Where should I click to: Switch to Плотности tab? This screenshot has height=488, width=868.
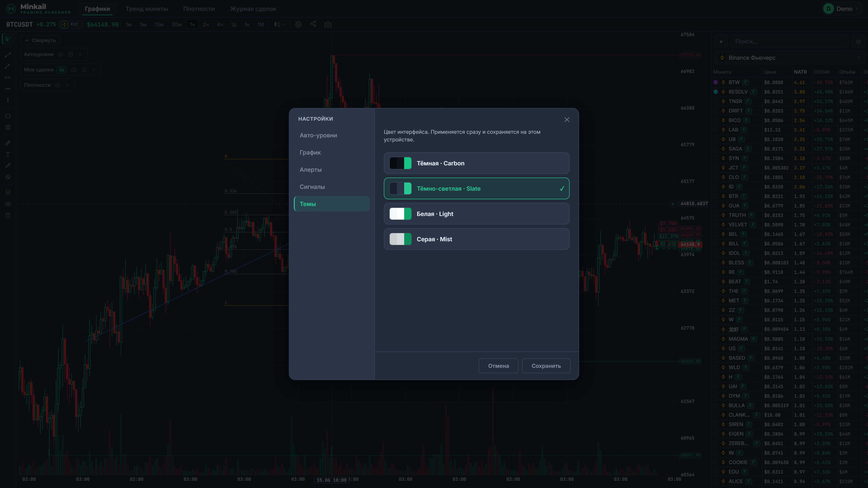pyautogui.click(x=199, y=9)
